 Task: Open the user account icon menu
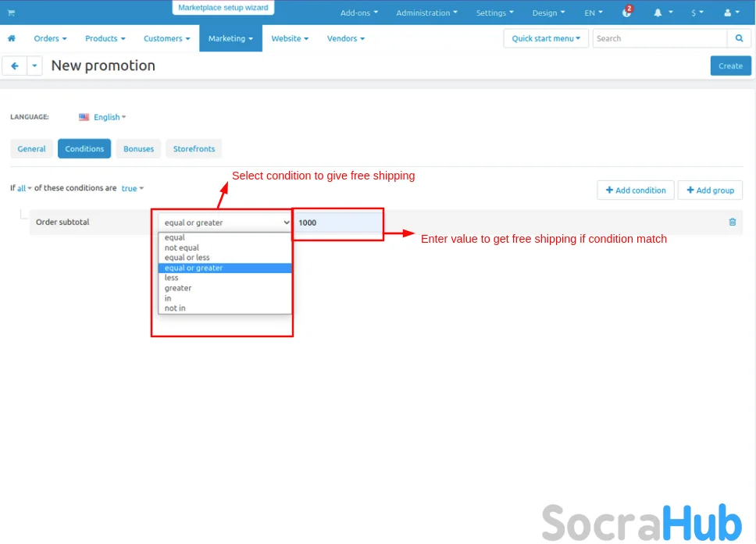point(730,12)
